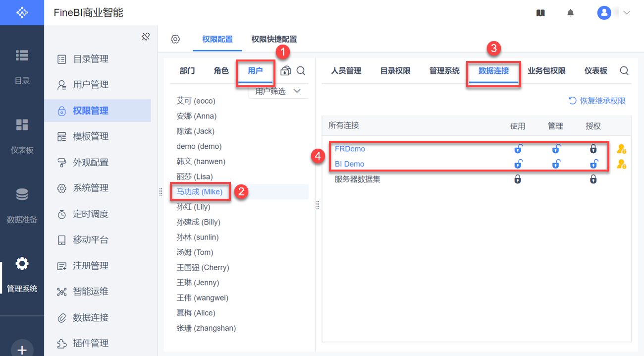Open the 业务包权限 tab

pyautogui.click(x=546, y=71)
